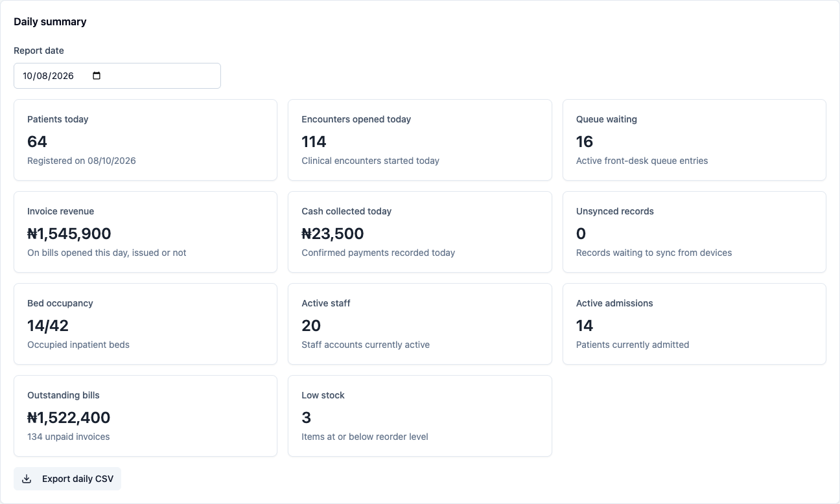Select the "Patients today" card title
Screen dimensions: 840x504
click(x=58, y=119)
